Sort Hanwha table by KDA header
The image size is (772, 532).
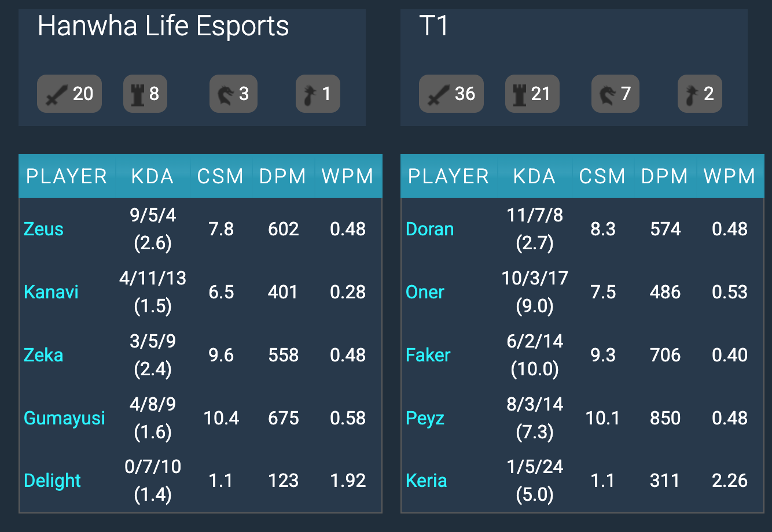[152, 176]
